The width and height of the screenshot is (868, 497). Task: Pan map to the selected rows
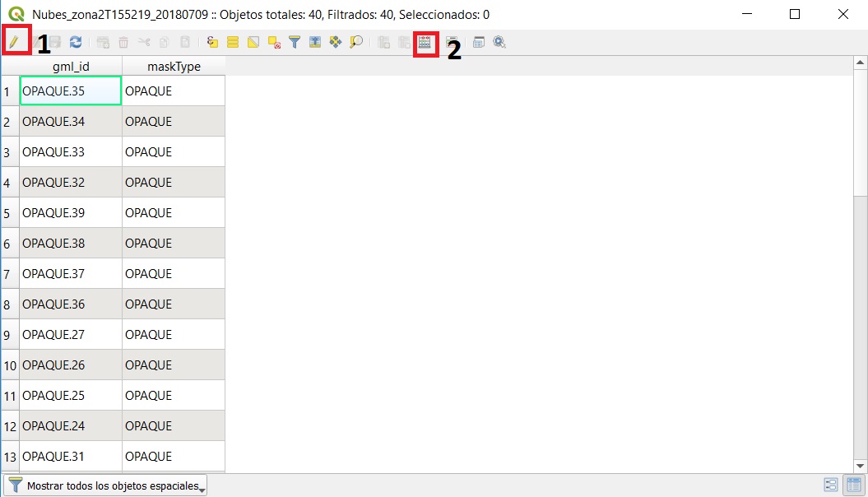(336, 42)
